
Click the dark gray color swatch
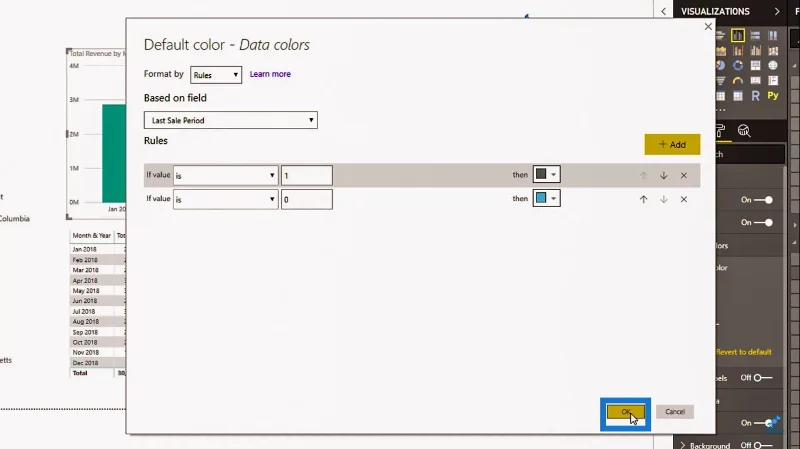point(541,174)
